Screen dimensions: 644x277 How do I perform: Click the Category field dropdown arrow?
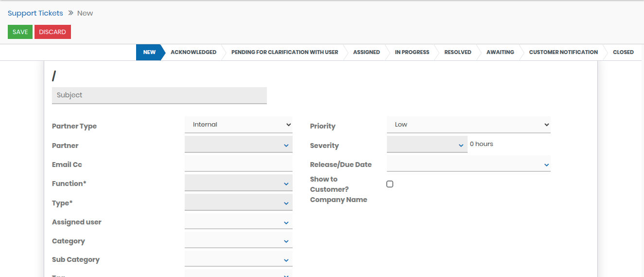coord(286,241)
